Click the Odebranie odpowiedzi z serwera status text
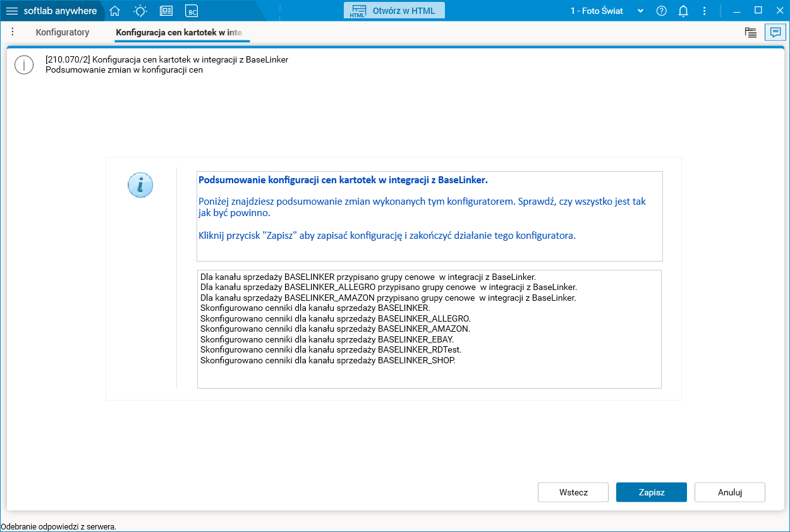Screen dimensions: 790x532 click(x=58, y=526)
